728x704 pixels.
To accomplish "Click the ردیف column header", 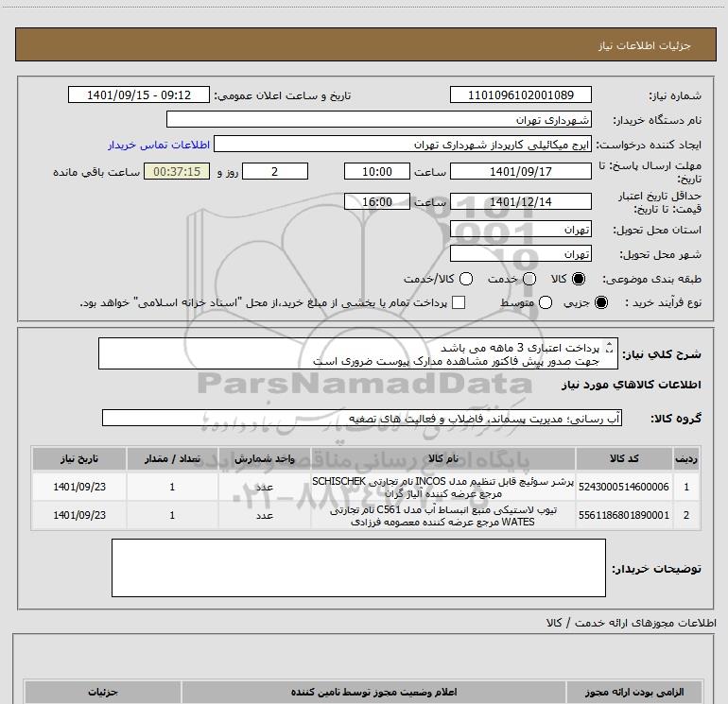I will [x=686, y=458].
